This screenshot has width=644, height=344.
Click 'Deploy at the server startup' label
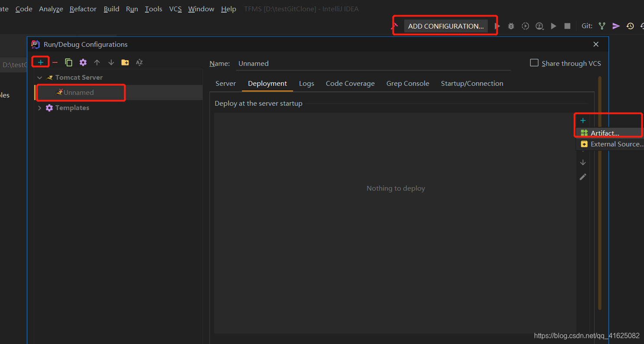258,104
